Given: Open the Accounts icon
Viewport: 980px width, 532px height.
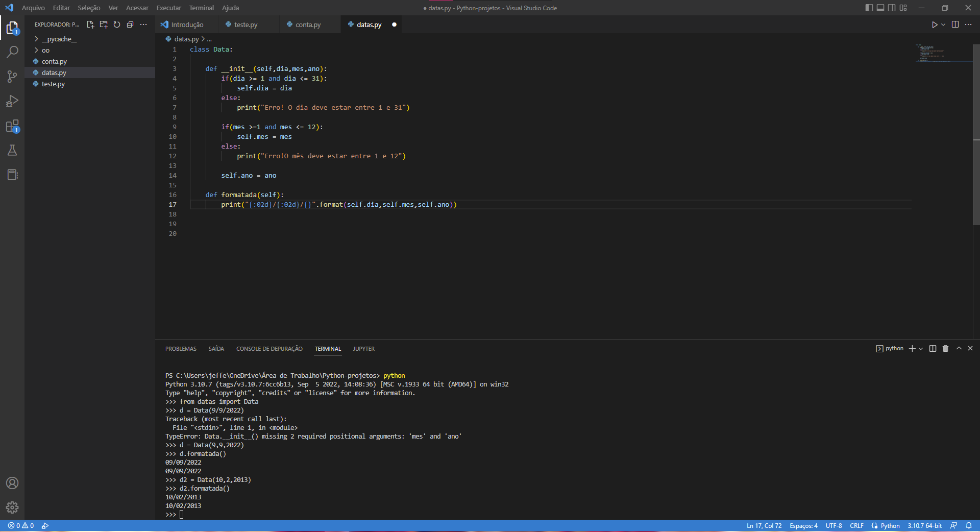Looking at the screenshot, I should tap(12, 483).
